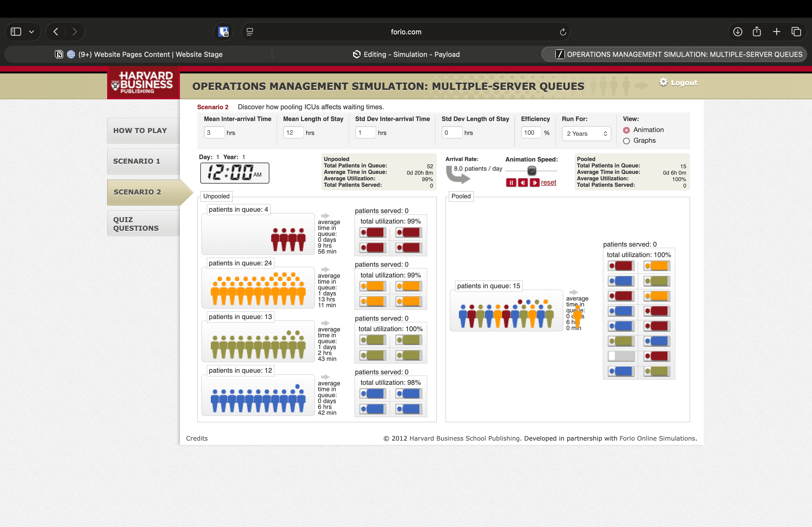The width and height of the screenshot is (812, 527).
Task: Click the browser Share icon
Action: [x=757, y=32]
